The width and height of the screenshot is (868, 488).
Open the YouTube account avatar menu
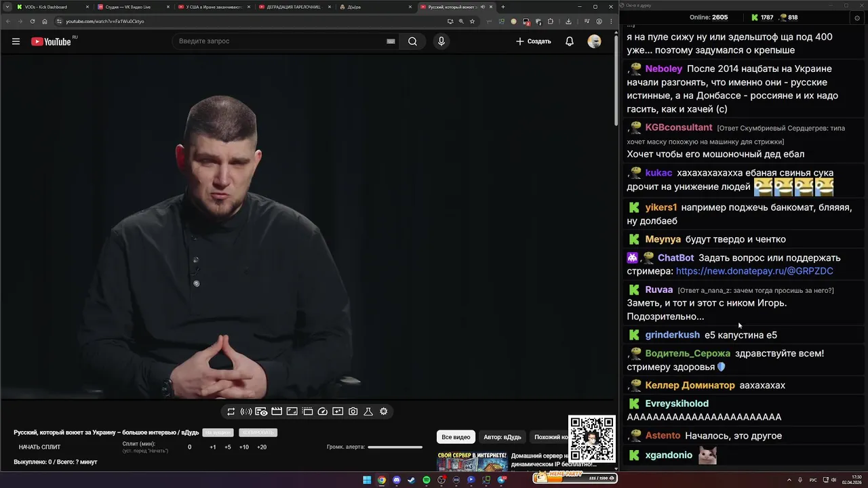click(594, 41)
